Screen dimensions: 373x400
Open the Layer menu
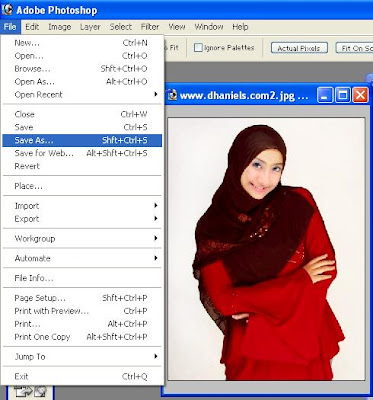(x=90, y=27)
